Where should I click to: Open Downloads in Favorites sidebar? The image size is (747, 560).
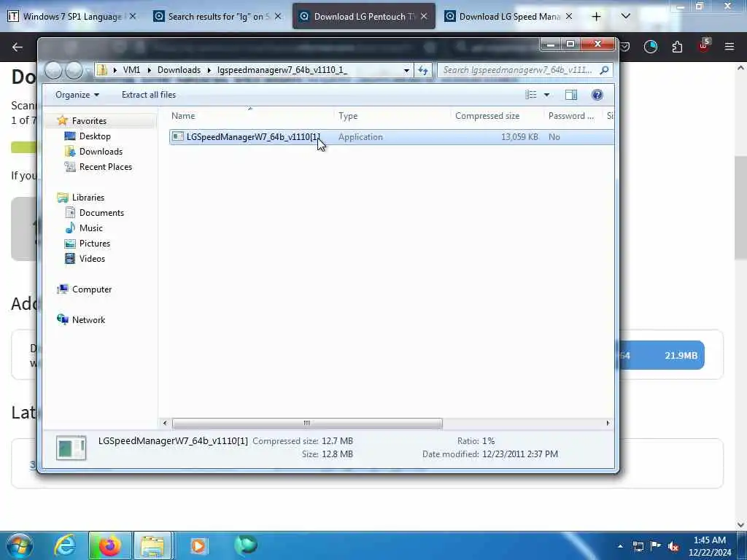click(x=101, y=152)
